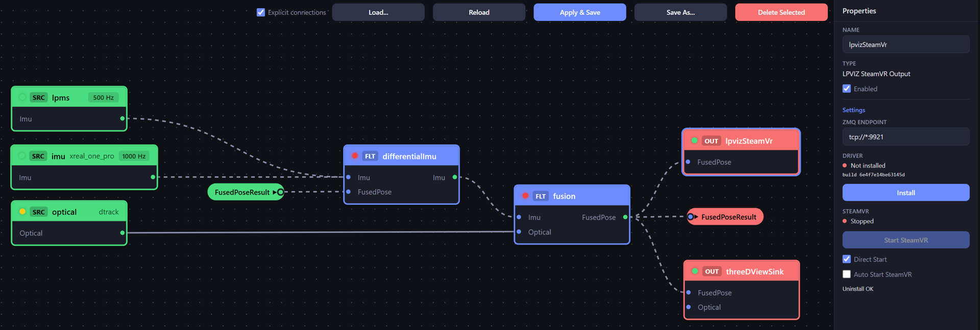Image resolution: width=980 pixels, height=330 pixels.
Task: Click the build hash text
Action: pyautogui.click(x=873, y=175)
